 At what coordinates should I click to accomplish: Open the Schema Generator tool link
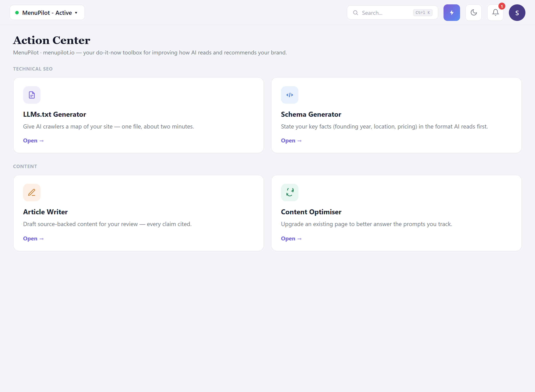coord(291,140)
